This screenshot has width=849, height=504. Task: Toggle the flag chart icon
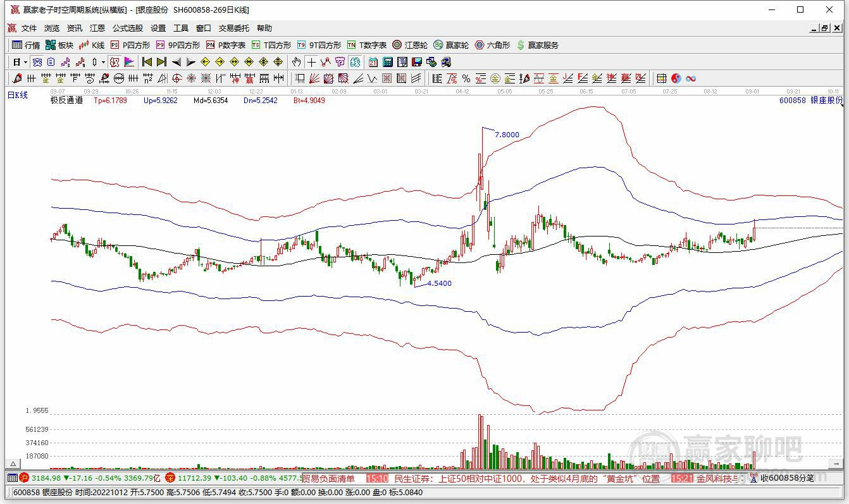(x=129, y=62)
